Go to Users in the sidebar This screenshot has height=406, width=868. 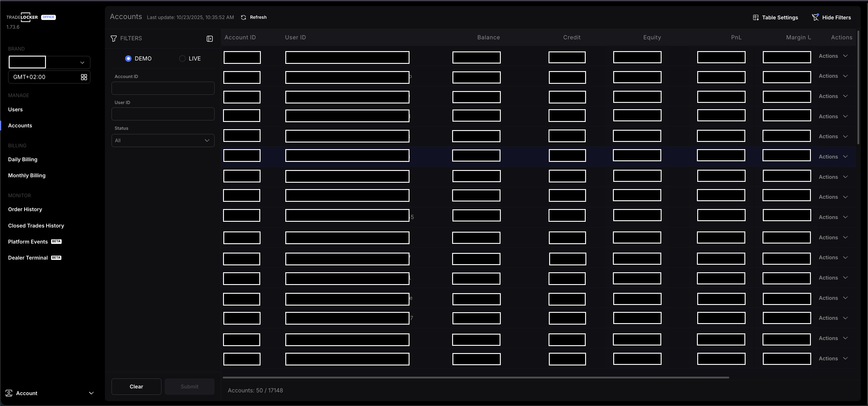coord(15,110)
